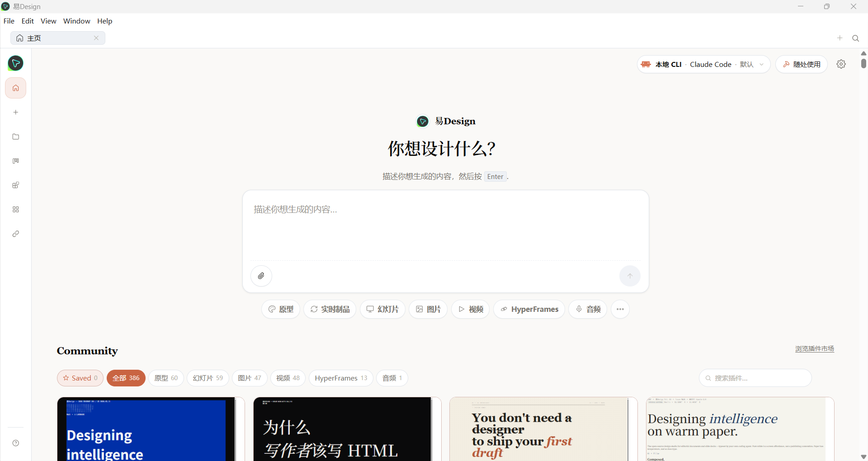Viewport: 868px width, 461px height.
Task: Click the plus icon in left sidebar
Action: [15, 112]
